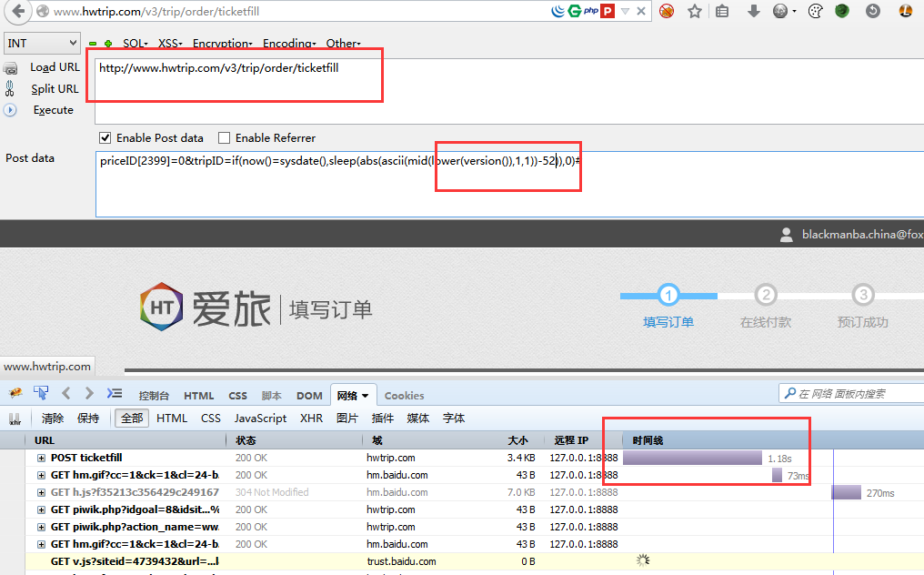Click the HT hexagon logo
This screenshot has height=575, width=924.
tap(162, 307)
